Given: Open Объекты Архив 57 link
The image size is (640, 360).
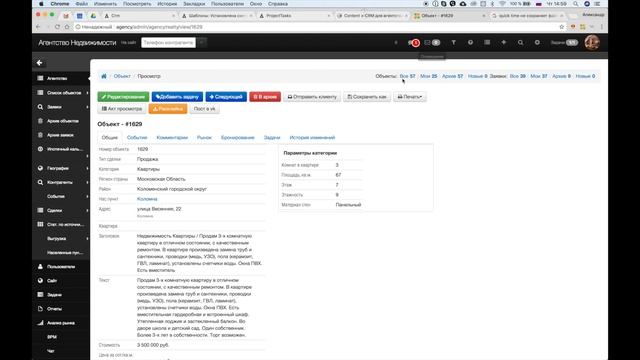Looking at the screenshot, I should pyautogui.click(x=452, y=76).
